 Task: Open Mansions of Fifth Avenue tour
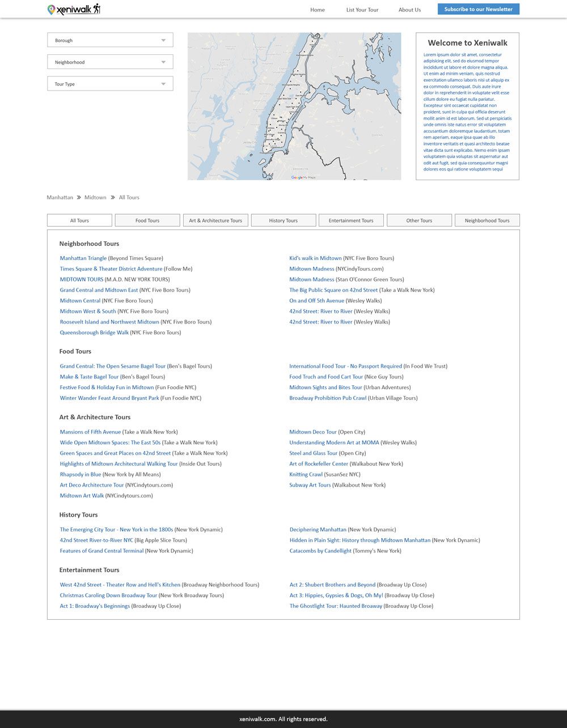point(91,432)
